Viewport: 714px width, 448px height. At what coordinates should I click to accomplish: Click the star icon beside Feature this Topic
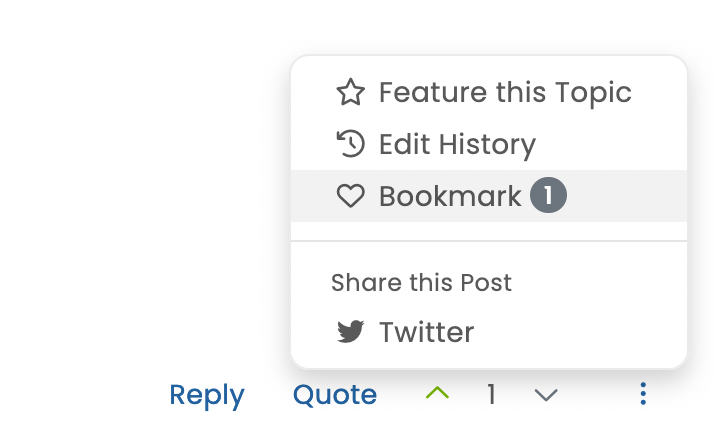[x=350, y=93]
